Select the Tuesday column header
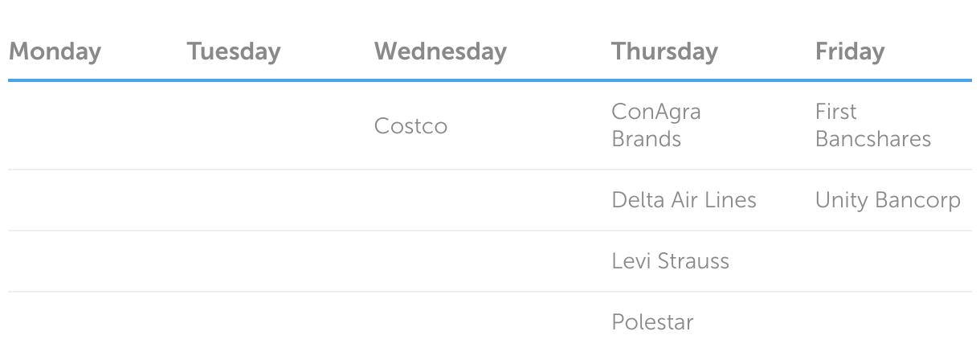 tap(234, 51)
